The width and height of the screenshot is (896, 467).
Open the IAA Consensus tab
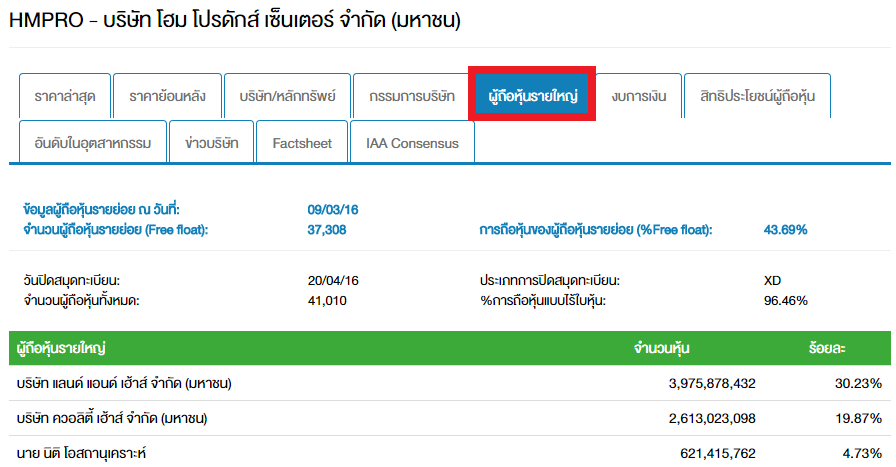(412, 143)
